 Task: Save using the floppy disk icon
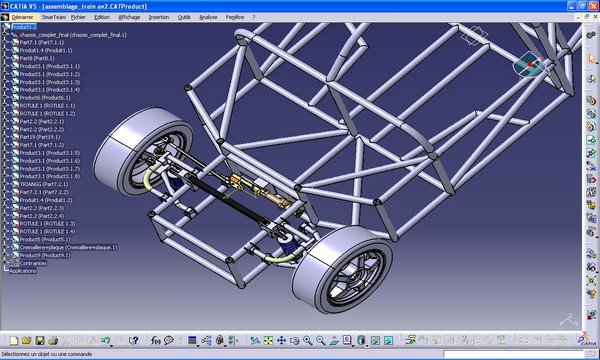[40, 340]
